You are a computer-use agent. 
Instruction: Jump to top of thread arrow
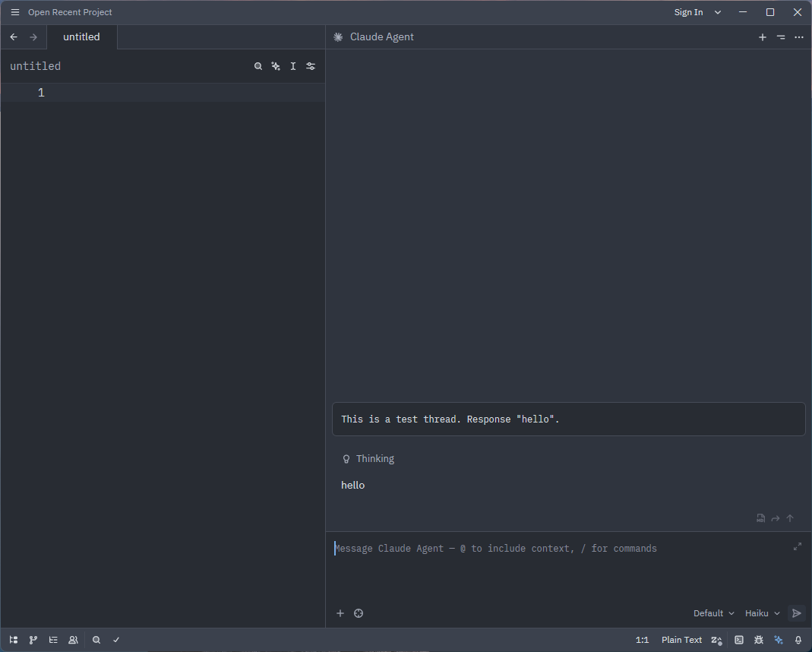tap(790, 517)
